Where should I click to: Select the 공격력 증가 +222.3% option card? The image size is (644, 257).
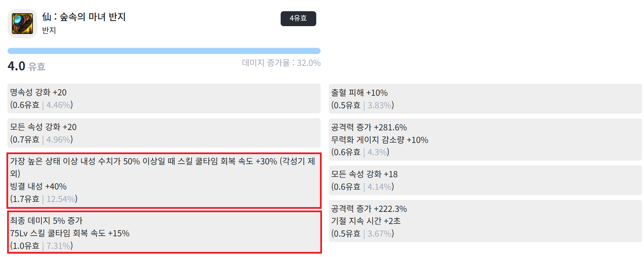(485, 221)
